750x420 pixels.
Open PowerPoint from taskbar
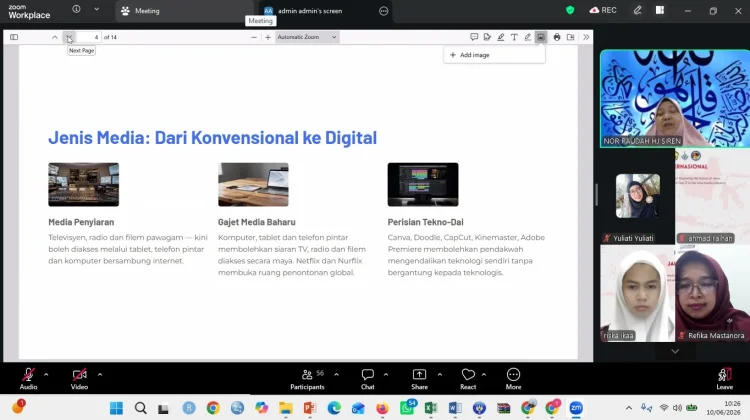(309, 408)
